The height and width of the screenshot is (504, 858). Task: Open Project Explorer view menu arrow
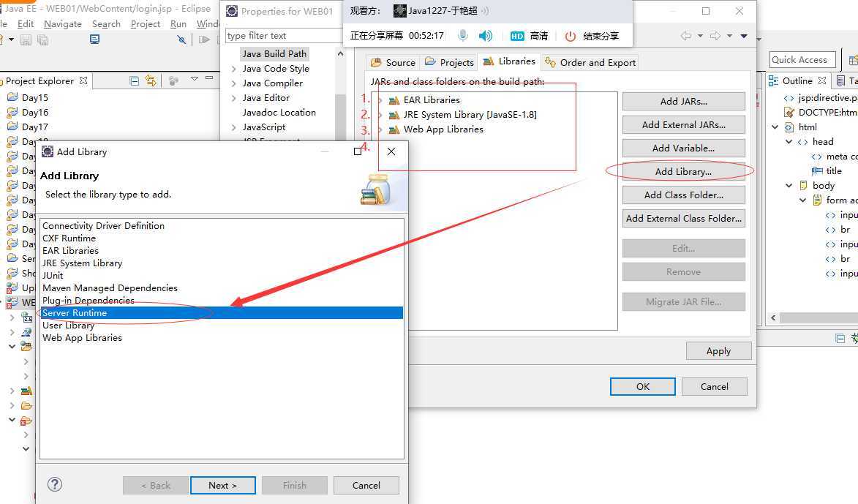tap(194, 79)
